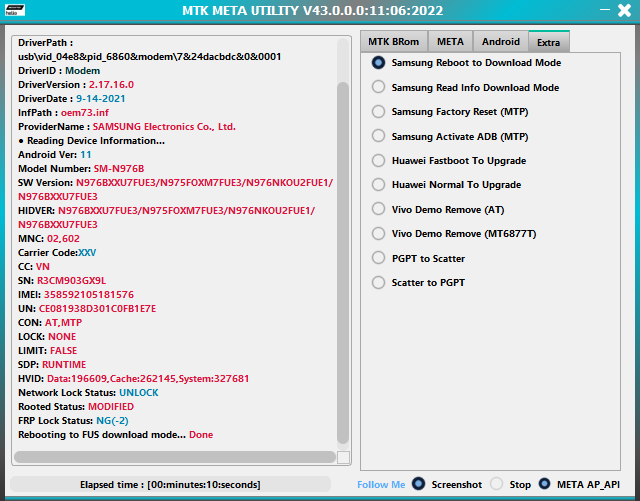Click the Android Ver value 11
The height and width of the screenshot is (501, 640).
86,155
